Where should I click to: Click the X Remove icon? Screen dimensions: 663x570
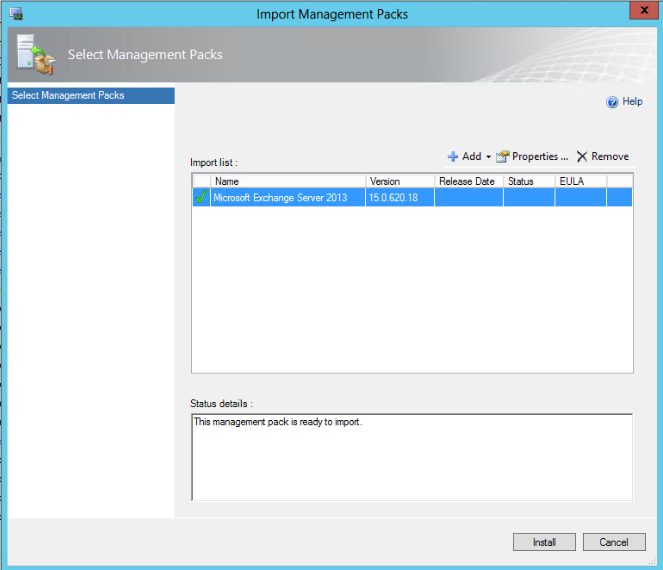(582, 157)
